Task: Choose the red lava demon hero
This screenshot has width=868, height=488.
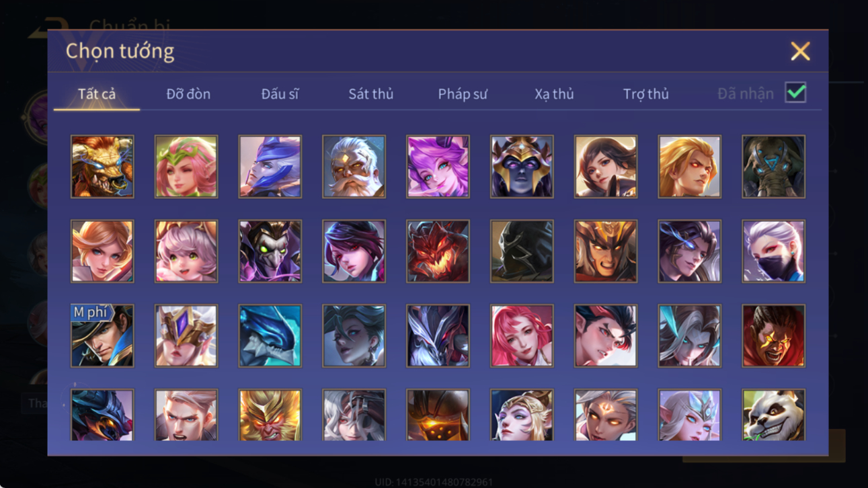Action: coord(438,251)
